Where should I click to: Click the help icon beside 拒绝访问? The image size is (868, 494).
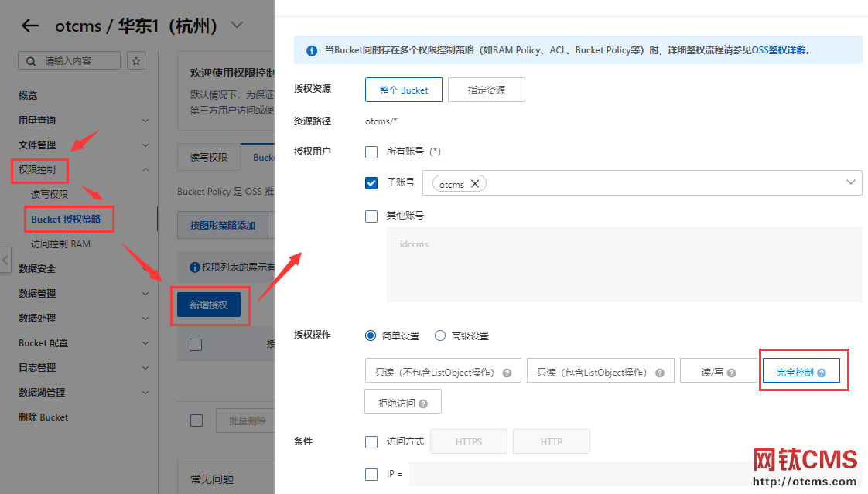tap(424, 401)
